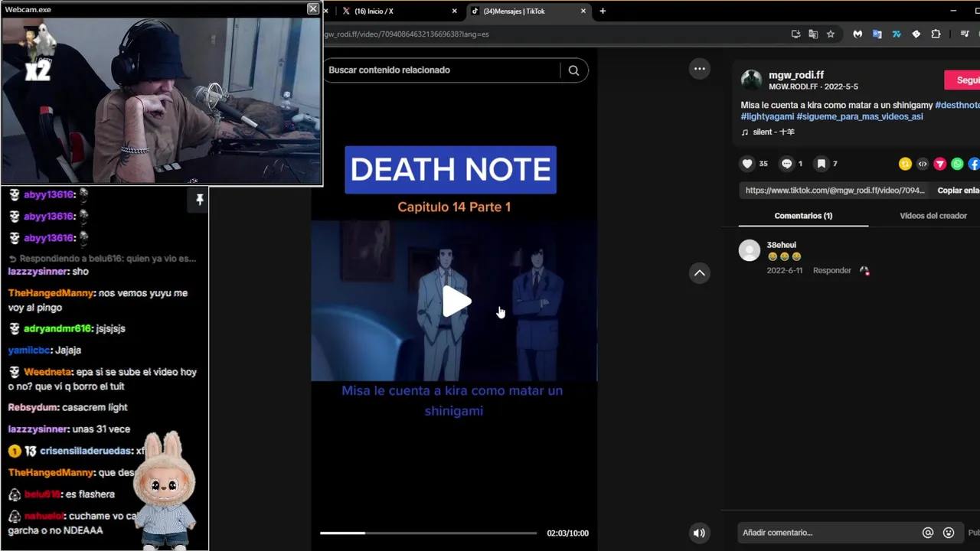
Task: Go to previous video with up chevron
Action: tap(699, 273)
